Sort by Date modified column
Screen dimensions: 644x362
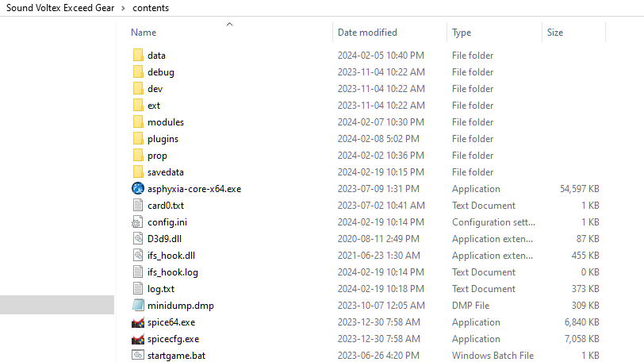(367, 33)
